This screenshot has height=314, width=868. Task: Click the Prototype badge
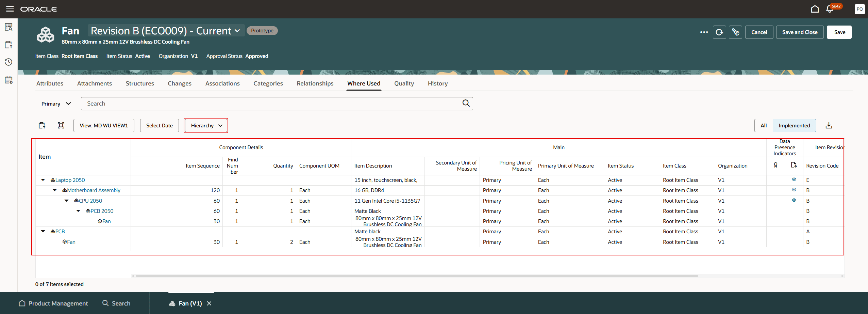click(262, 30)
